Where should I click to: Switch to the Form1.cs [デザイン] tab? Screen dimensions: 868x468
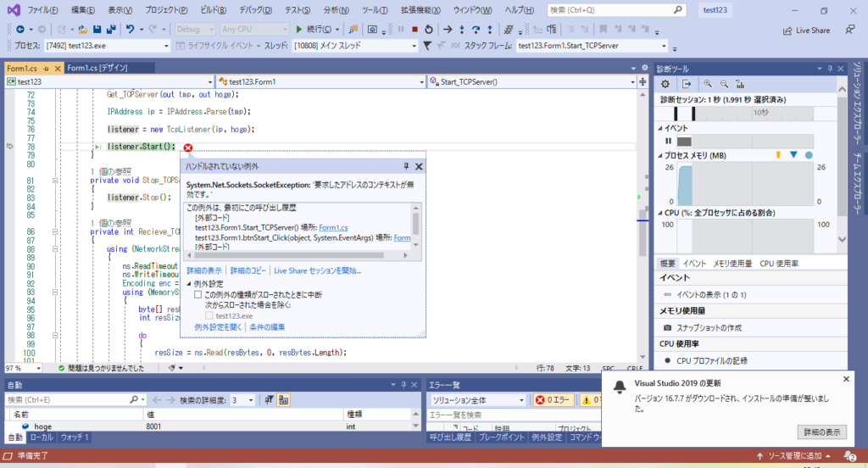click(x=97, y=68)
